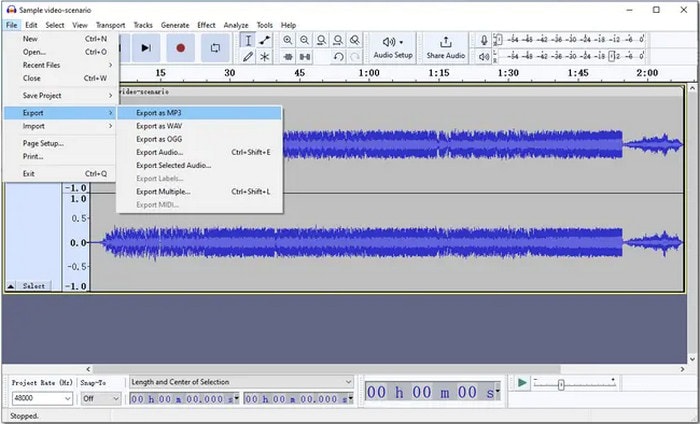The image size is (700, 424).
Task: Click Exit in the File menu
Action: pos(61,174)
